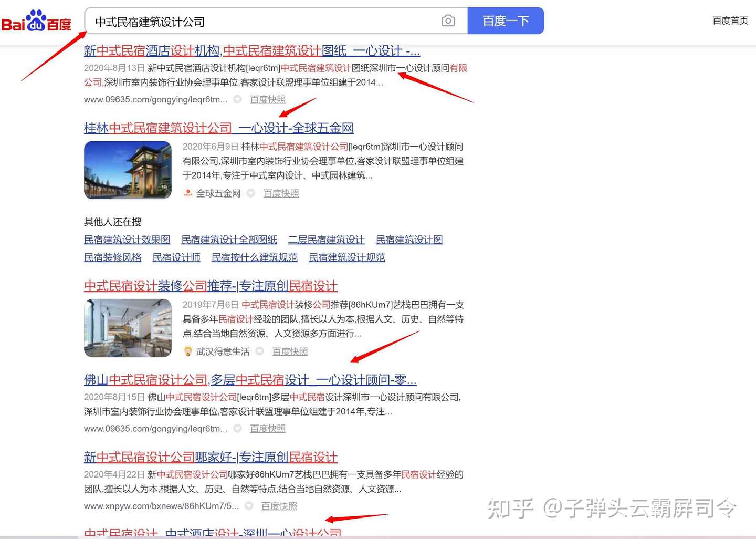756x539 pixels.
Task: Open result 新中式民宿设计公司哪家好
Action: [211, 458]
